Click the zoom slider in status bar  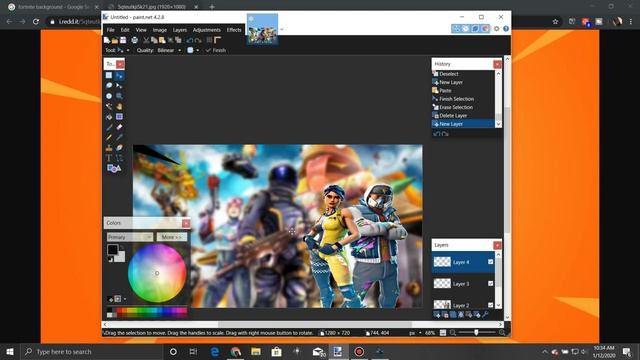[476, 333]
